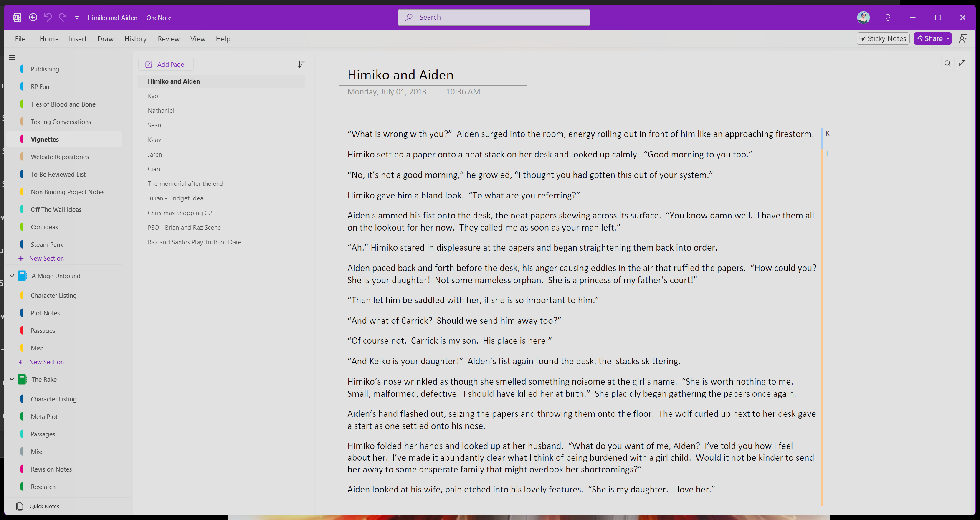Open the lightbulb tips icon

(888, 18)
